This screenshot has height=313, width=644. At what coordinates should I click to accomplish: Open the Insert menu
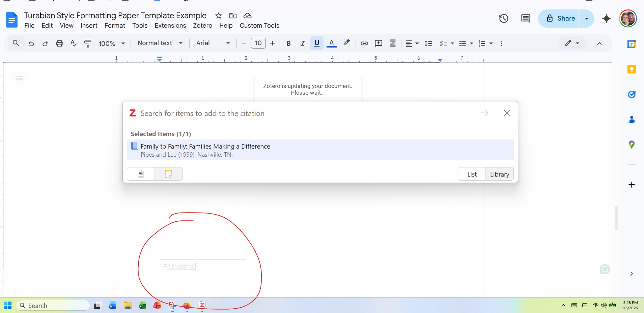[89, 26]
